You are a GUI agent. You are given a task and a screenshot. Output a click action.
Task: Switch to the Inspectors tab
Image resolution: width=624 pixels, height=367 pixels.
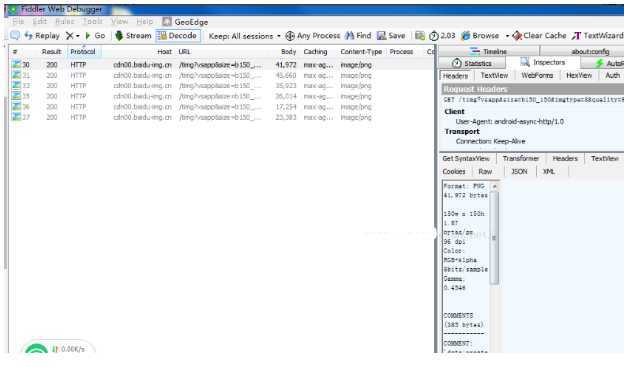point(543,62)
